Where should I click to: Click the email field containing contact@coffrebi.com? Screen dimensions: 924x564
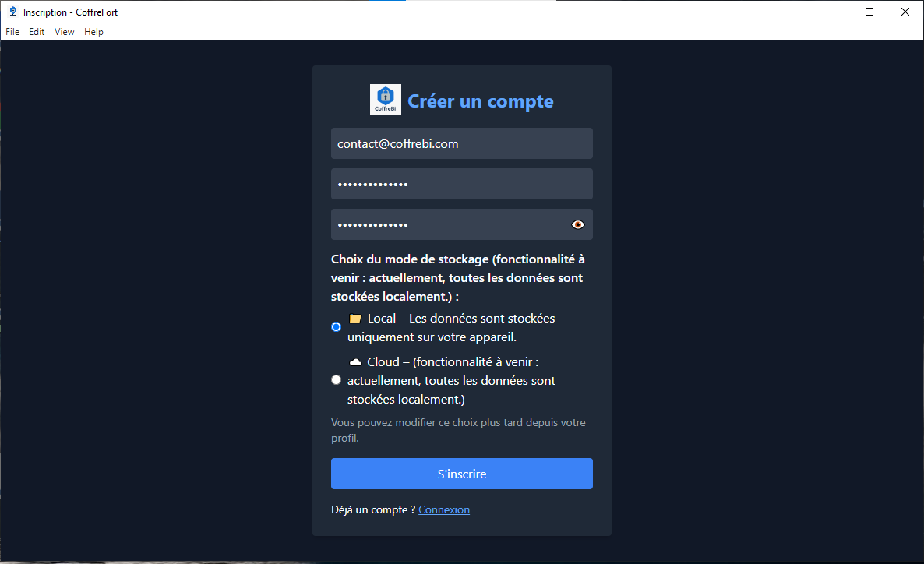[462, 143]
